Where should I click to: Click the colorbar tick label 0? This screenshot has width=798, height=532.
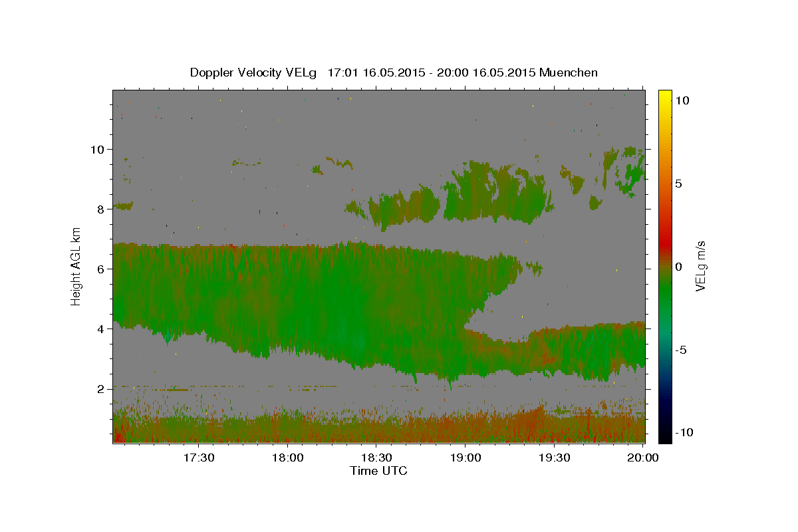678,267
